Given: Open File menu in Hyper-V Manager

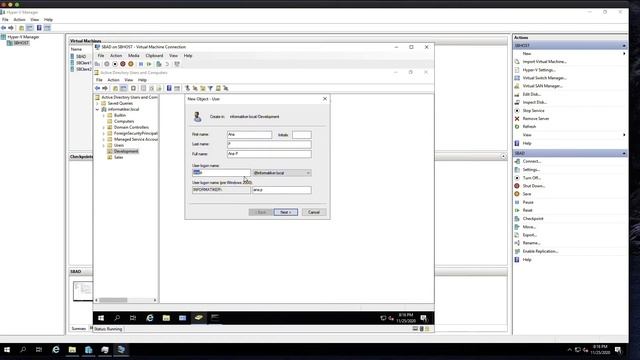Looking at the screenshot, I should point(5,20).
